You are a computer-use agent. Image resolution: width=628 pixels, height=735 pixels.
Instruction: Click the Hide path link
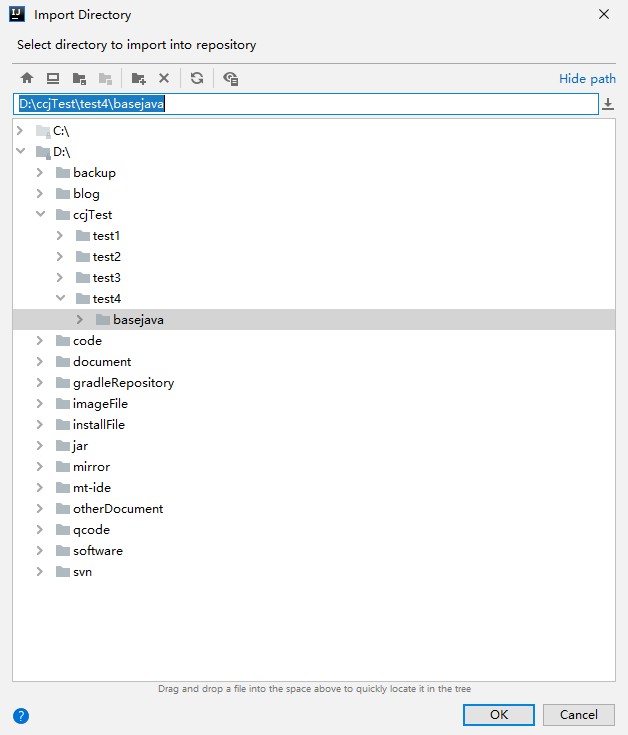tap(587, 79)
